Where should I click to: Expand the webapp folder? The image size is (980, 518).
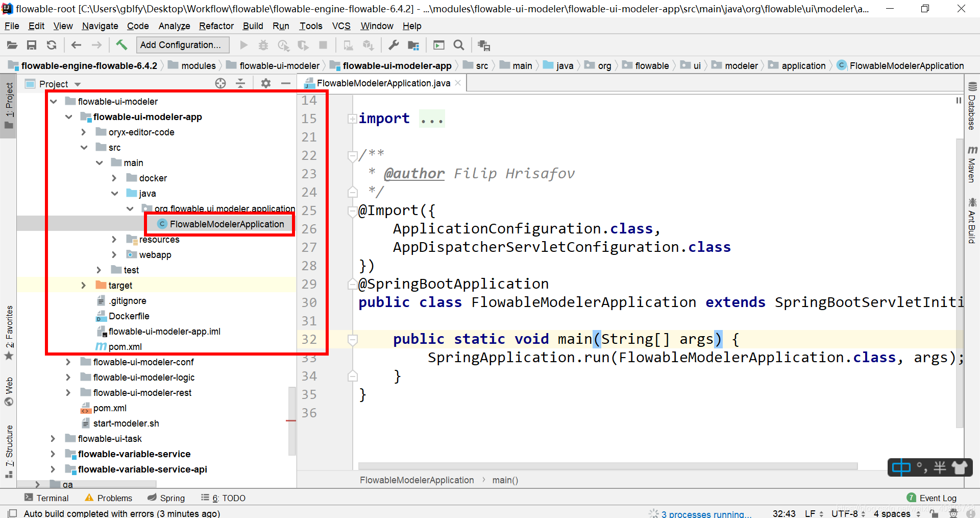point(114,255)
